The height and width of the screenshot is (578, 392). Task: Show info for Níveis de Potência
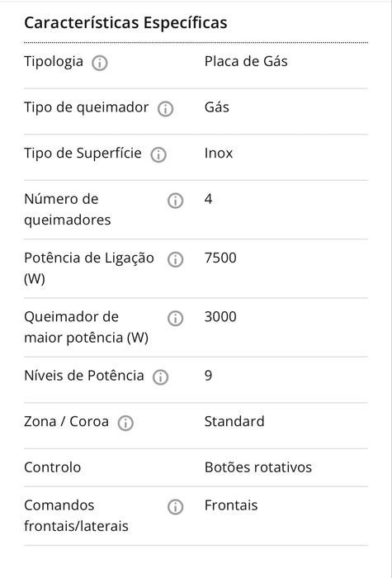coord(161,377)
